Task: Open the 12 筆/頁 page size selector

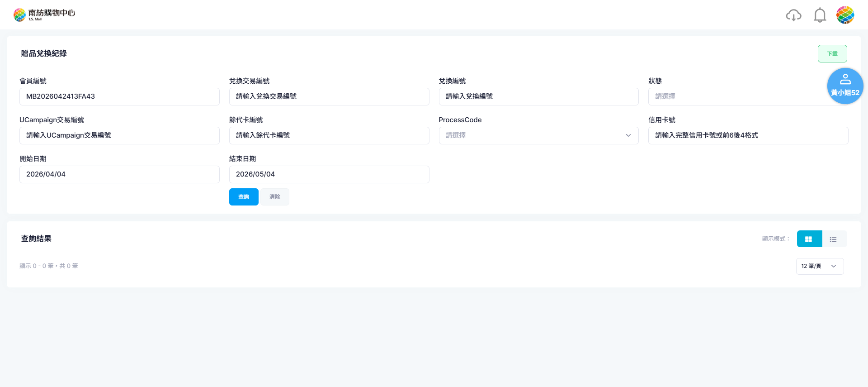Action: [820, 266]
